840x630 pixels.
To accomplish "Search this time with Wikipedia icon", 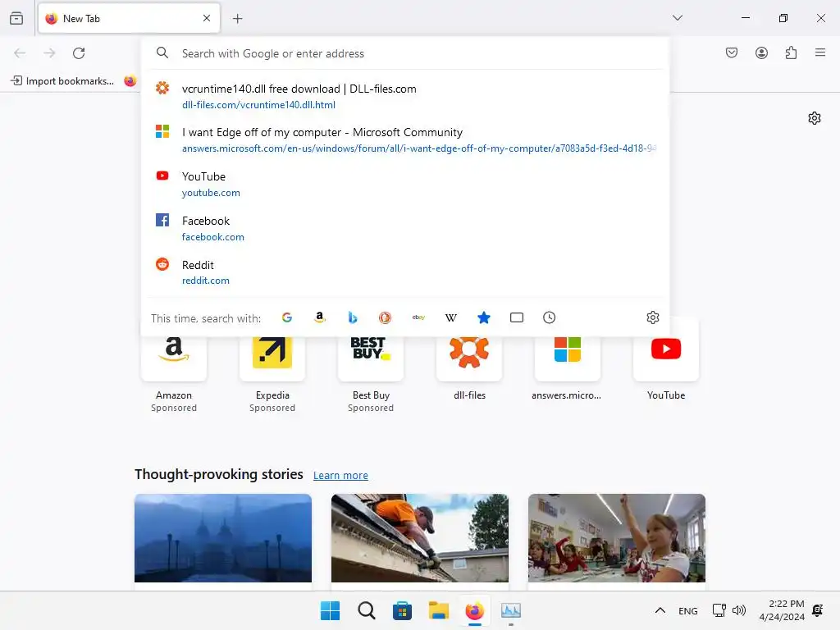I will click(x=451, y=317).
